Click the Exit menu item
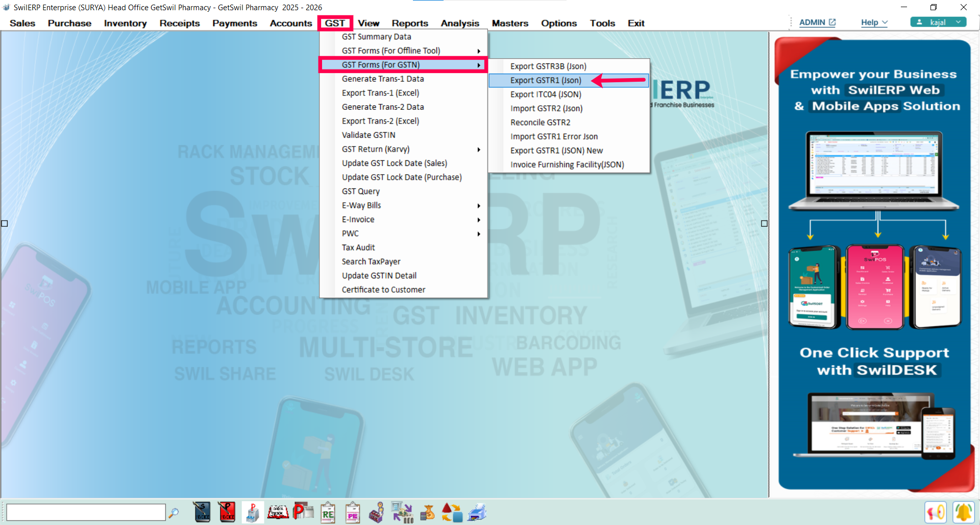The width and height of the screenshot is (980, 525). 636,23
